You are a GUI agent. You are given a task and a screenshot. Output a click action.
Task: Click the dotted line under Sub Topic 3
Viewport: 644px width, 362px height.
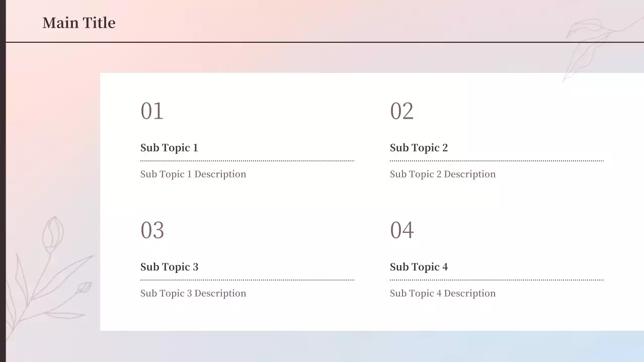247,280
